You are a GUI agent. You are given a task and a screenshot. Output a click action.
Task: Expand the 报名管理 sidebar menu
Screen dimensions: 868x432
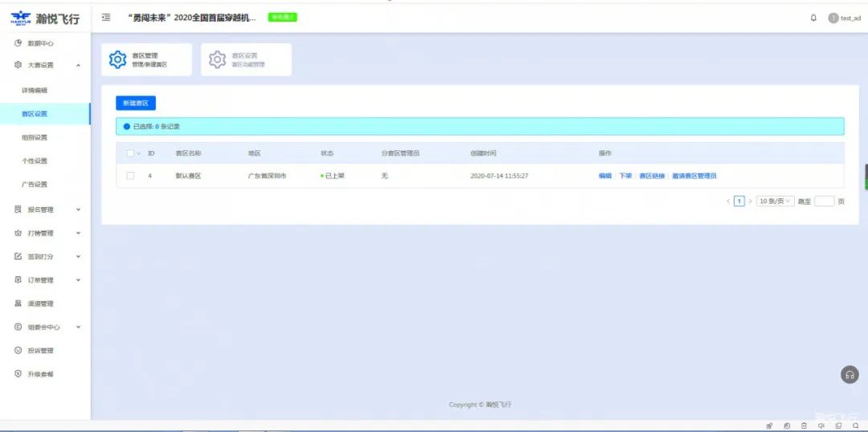pos(78,210)
